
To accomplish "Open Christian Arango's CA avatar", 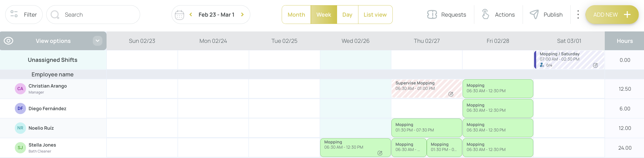I will click(x=20, y=89).
